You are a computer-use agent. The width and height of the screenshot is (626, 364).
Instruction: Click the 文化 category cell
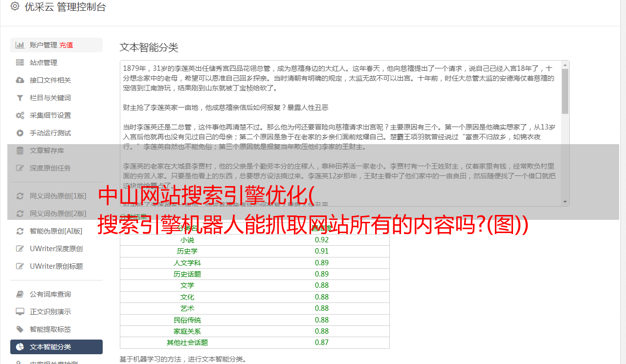pyautogui.click(x=187, y=297)
